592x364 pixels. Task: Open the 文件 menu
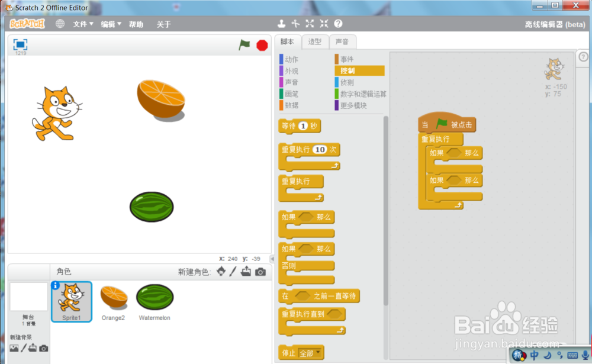[x=83, y=24]
